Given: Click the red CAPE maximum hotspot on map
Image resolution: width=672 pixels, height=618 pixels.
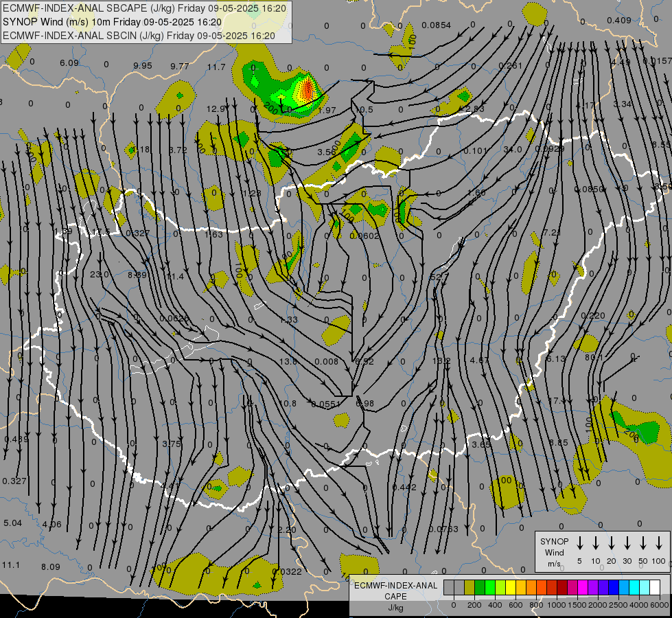Looking at the screenshot, I should coord(308,89).
